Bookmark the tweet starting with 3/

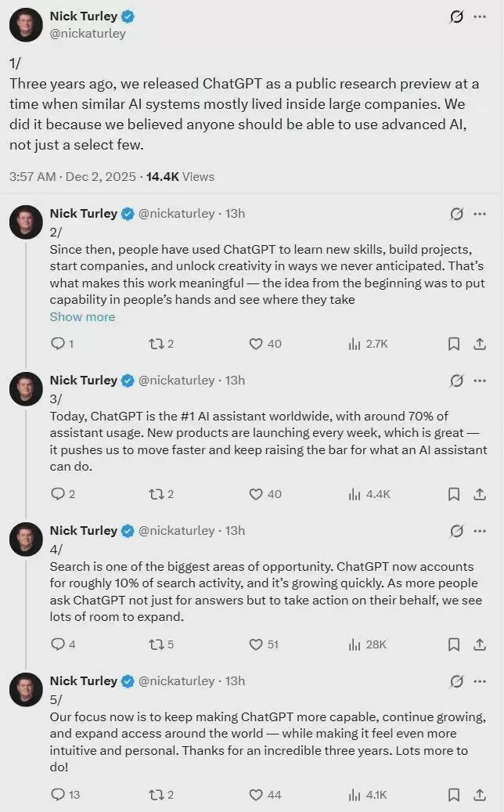click(x=453, y=494)
